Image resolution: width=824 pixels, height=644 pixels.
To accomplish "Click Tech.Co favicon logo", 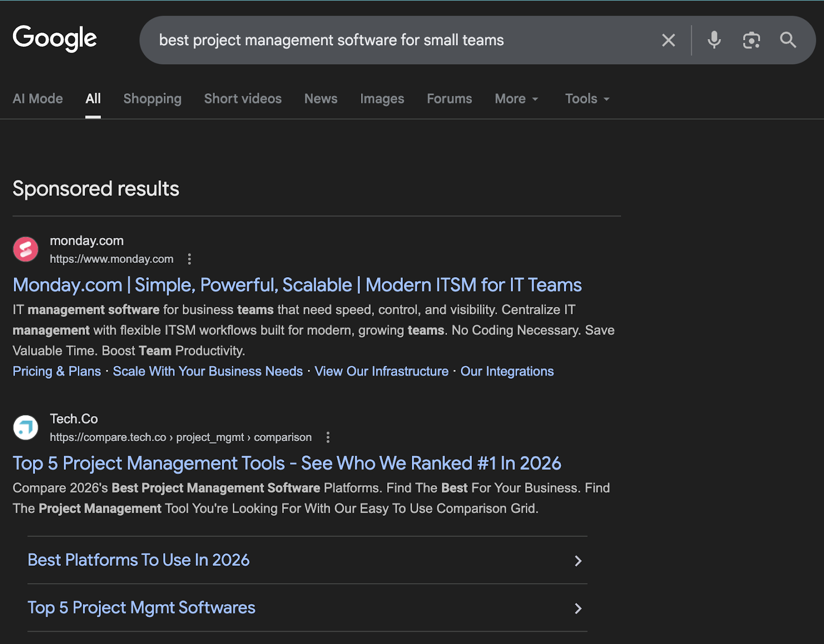I will click(x=26, y=428).
